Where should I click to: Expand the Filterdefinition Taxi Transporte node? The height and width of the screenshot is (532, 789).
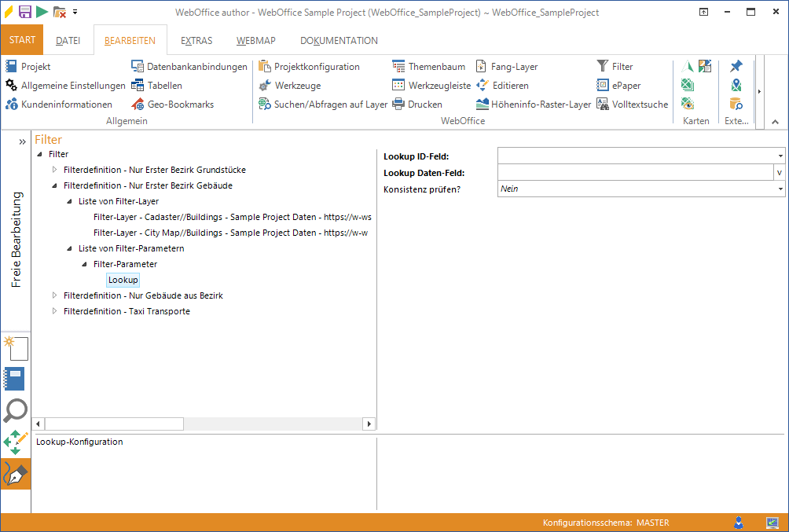tap(54, 311)
